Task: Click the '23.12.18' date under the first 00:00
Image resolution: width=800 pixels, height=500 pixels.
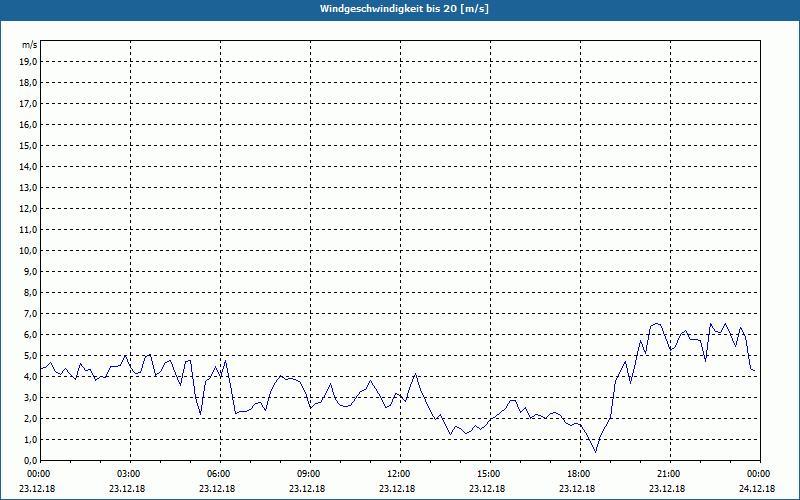Action: (37, 488)
